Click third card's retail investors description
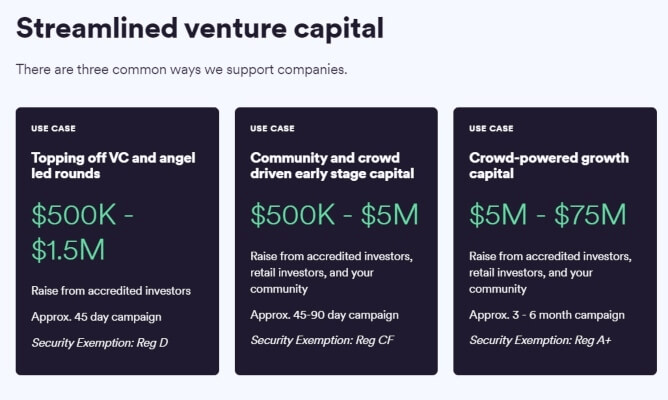The height and width of the screenshot is (400, 668). [550, 273]
